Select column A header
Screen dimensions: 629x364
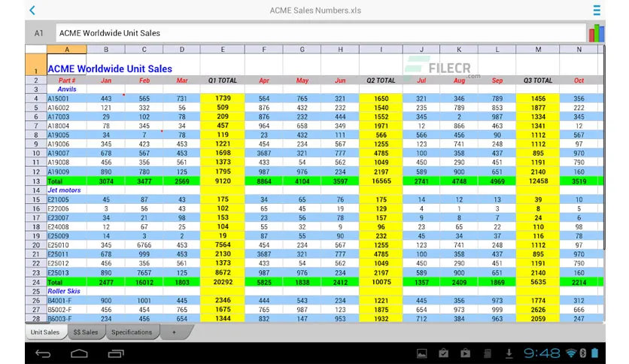click(x=67, y=50)
